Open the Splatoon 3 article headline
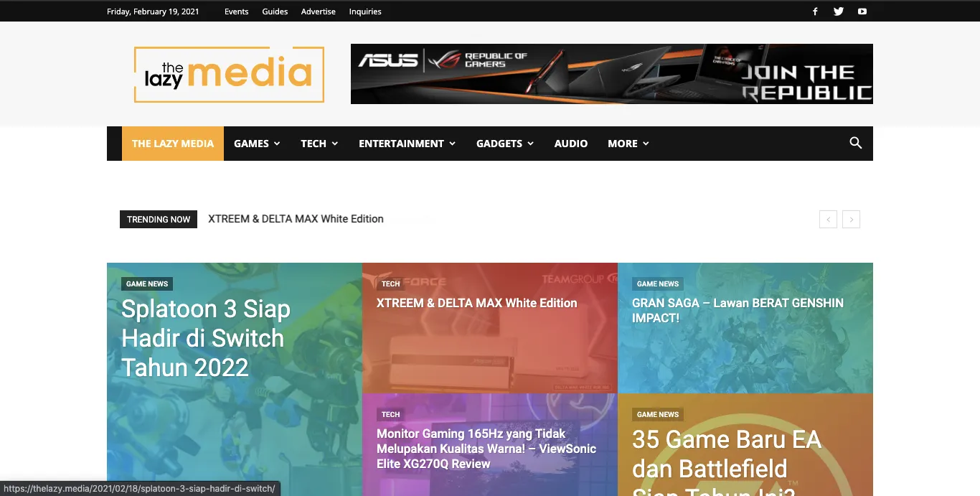This screenshot has height=496, width=980. [206, 338]
